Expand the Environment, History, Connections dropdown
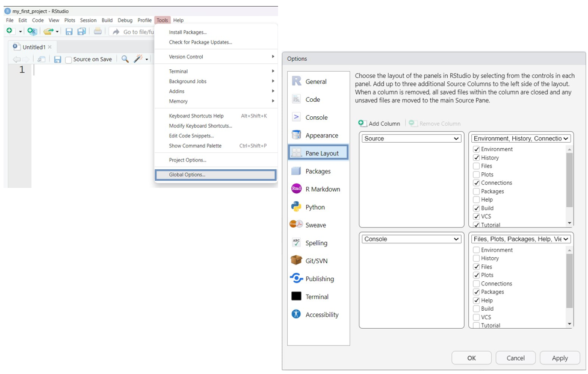The height and width of the screenshot is (374, 588). click(521, 139)
